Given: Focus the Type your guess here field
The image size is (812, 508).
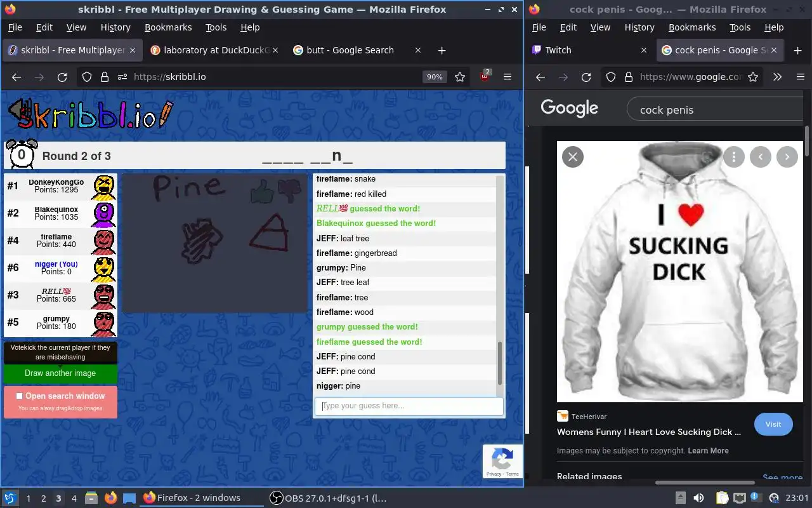Looking at the screenshot, I should [x=409, y=406].
